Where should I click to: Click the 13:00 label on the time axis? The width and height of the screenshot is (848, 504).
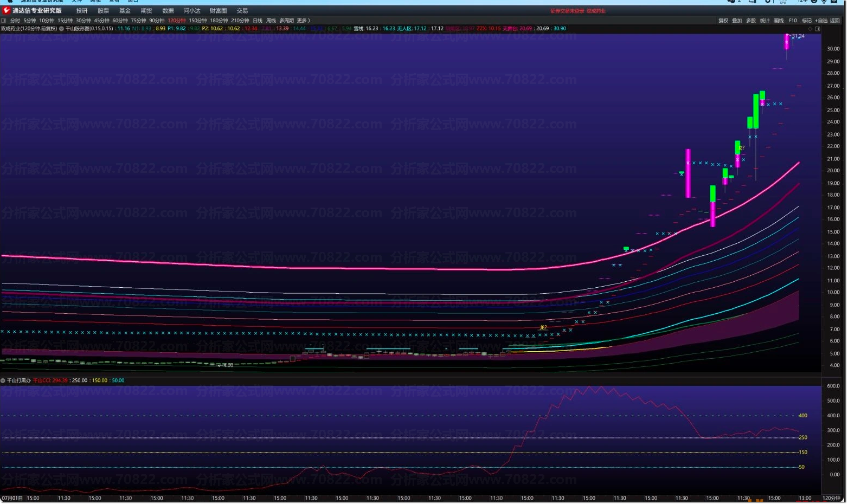tap(805, 498)
